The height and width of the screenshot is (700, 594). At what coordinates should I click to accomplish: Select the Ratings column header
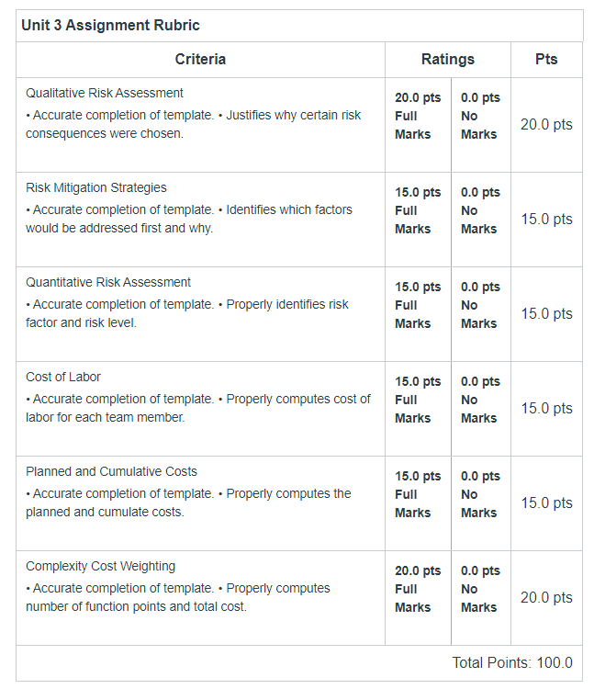pos(448,59)
